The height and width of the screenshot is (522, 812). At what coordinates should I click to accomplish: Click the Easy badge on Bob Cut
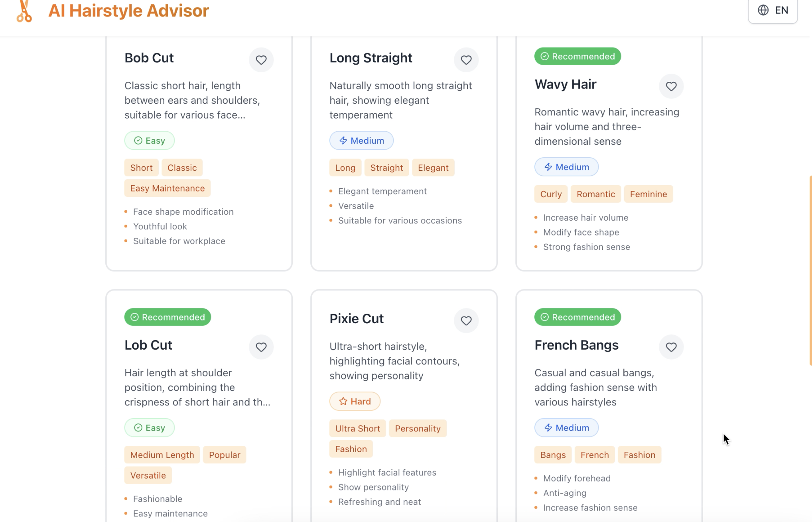(x=149, y=140)
